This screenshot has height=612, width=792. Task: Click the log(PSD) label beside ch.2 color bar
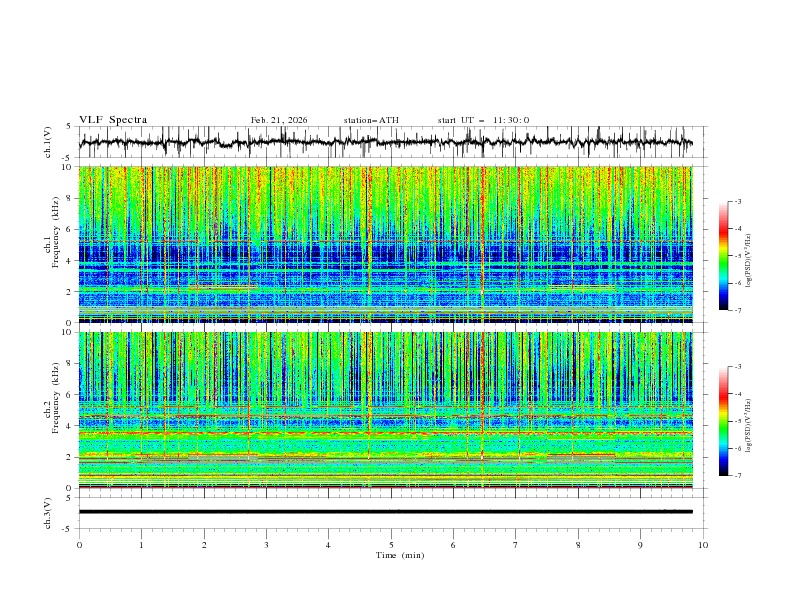tap(748, 425)
